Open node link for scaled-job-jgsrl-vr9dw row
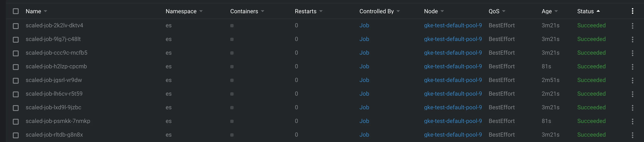 [x=453, y=80]
